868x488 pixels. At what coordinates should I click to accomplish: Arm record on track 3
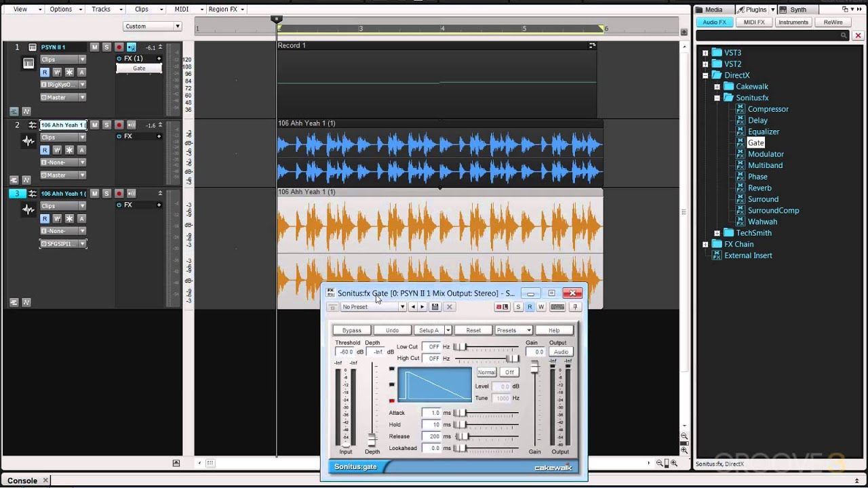(x=119, y=194)
